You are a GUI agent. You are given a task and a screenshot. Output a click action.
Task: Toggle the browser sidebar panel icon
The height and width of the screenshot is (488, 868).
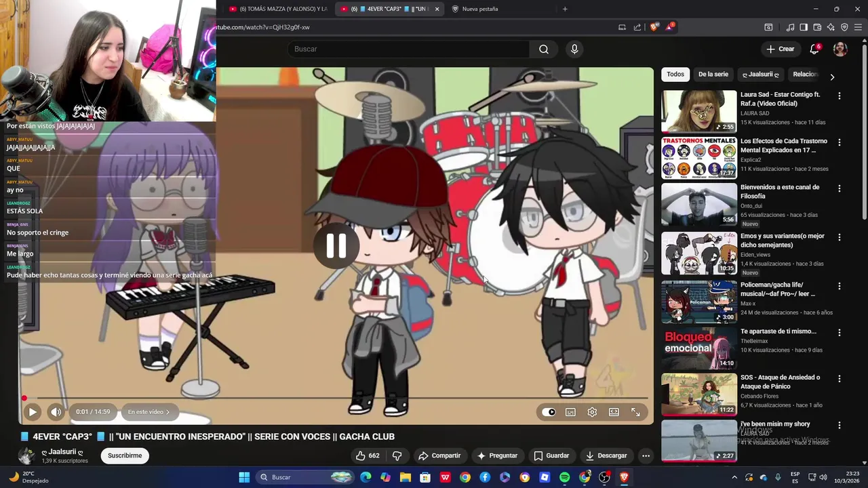804,27
